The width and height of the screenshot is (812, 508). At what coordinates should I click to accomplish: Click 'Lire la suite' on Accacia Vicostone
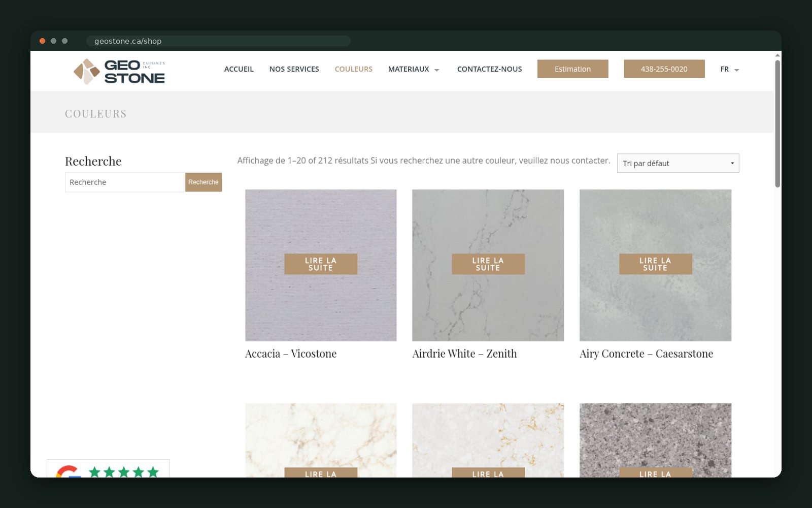(x=321, y=264)
